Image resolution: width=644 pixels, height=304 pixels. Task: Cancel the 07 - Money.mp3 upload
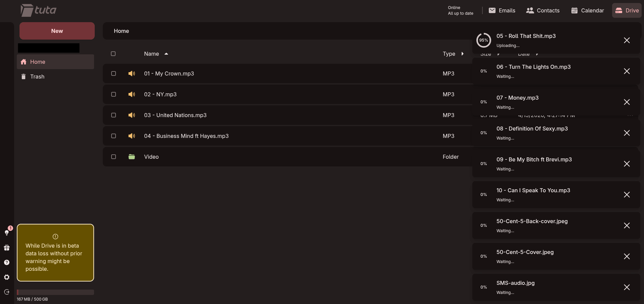click(x=627, y=102)
